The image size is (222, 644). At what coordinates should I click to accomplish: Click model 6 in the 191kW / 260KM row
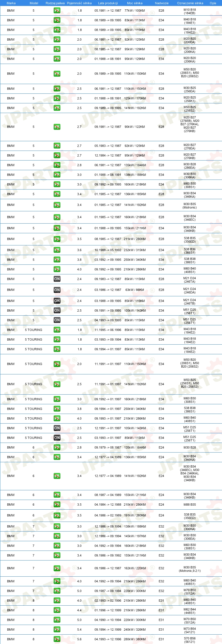pyautogui.click(x=33, y=515)
